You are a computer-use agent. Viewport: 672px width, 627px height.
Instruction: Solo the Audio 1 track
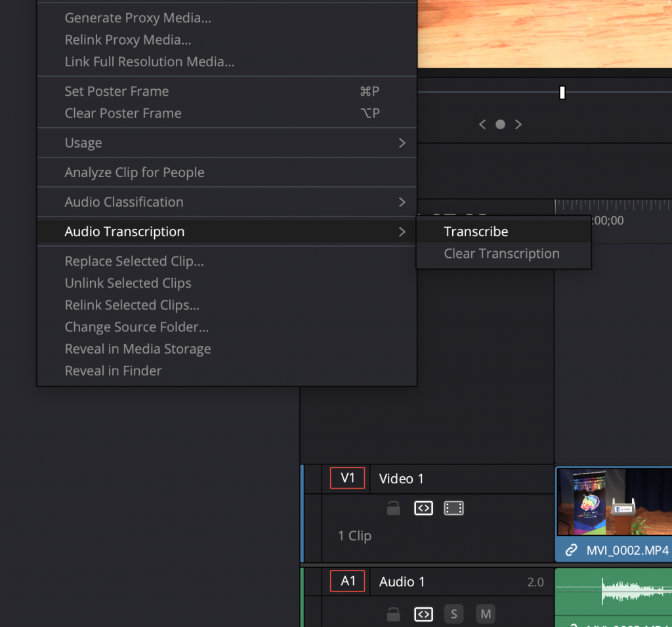453,615
